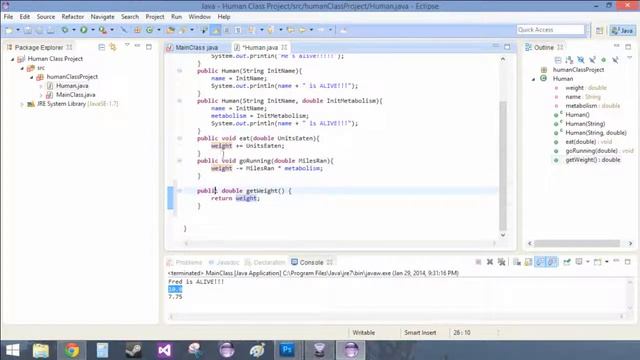Switch to the Javadoc tab
Image resolution: width=640 pixels, height=360 pixels.
[224, 262]
